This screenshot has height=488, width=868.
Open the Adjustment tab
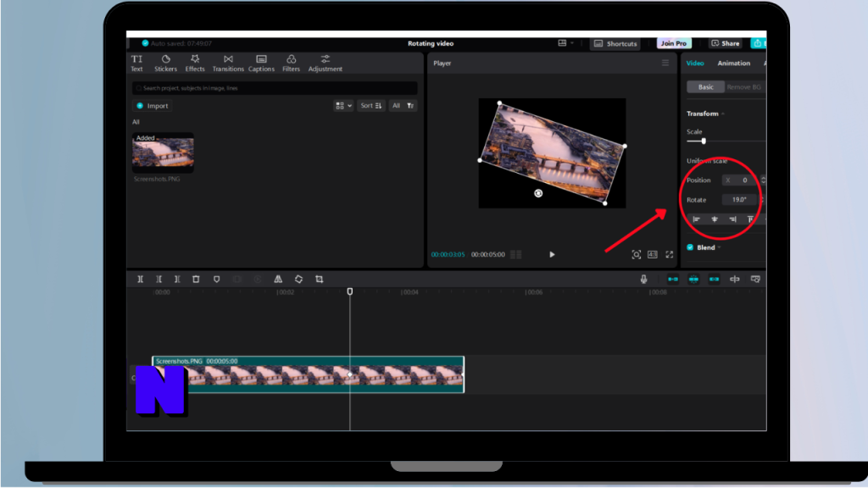click(x=325, y=63)
